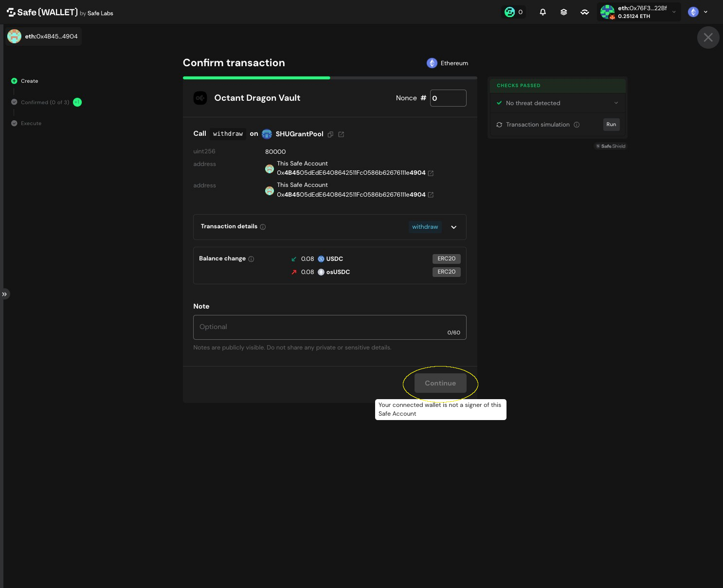Click the Ethereum network icon in header
Image resolution: width=723 pixels, height=588 pixels.
tap(693, 12)
